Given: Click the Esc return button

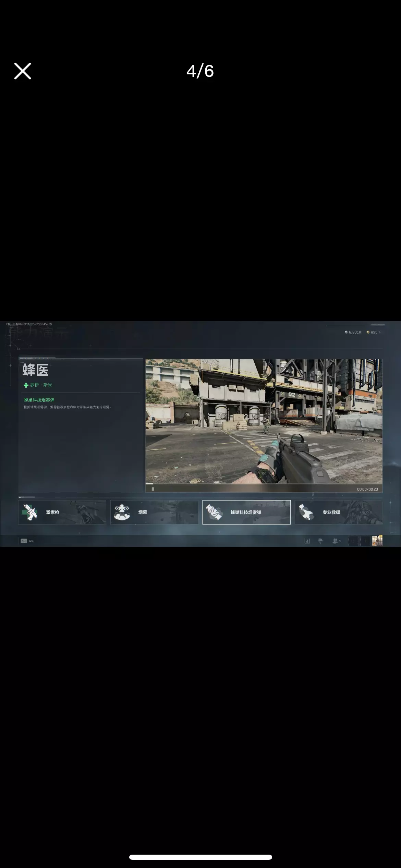Looking at the screenshot, I should [x=27, y=541].
